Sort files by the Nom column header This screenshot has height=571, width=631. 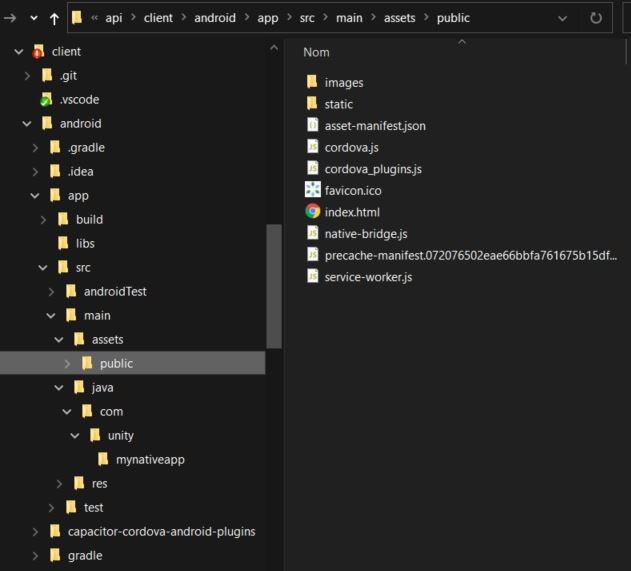(x=316, y=52)
